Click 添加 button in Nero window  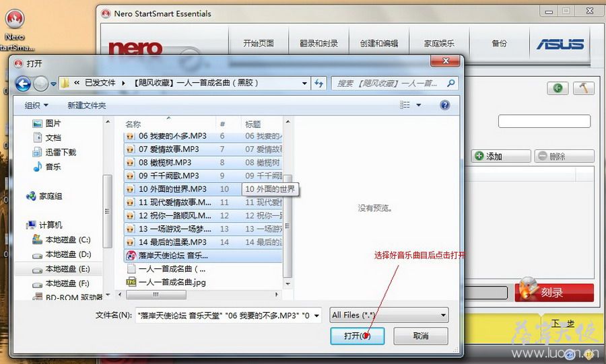click(x=501, y=156)
